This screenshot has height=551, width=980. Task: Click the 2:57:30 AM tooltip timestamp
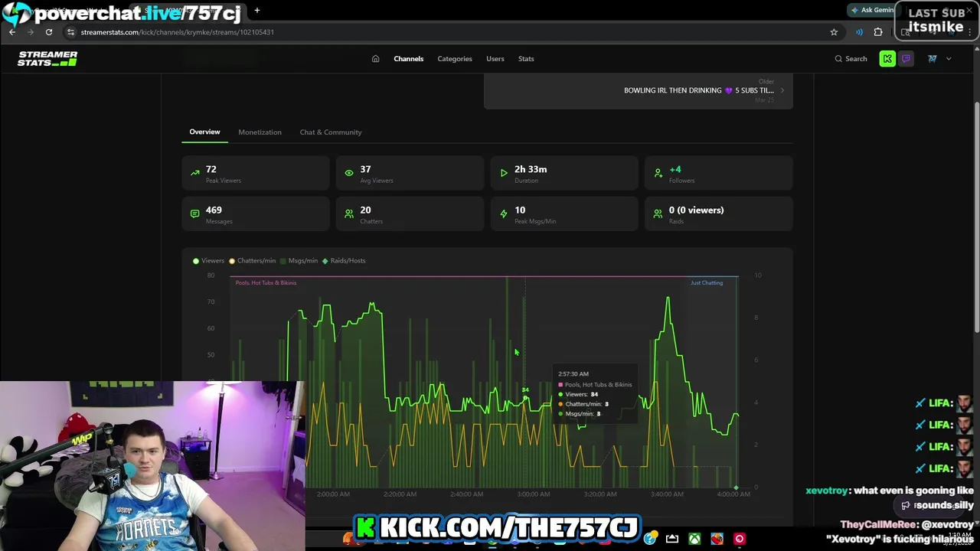tap(573, 374)
